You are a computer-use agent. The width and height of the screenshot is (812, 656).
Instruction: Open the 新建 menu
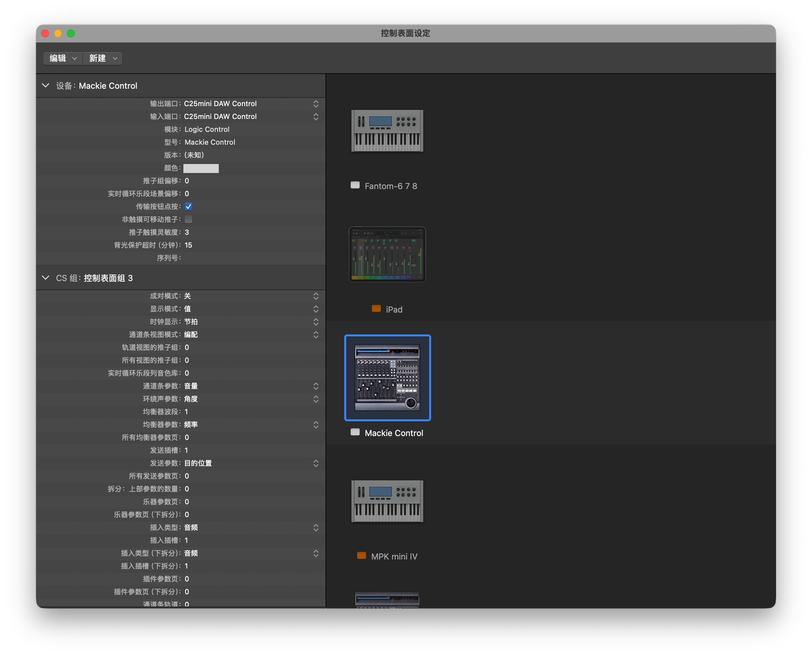coord(102,58)
